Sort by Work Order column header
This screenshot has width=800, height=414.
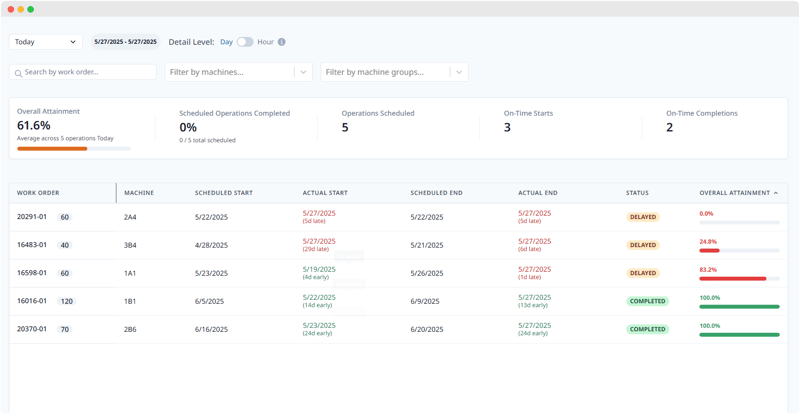coord(38,193)
